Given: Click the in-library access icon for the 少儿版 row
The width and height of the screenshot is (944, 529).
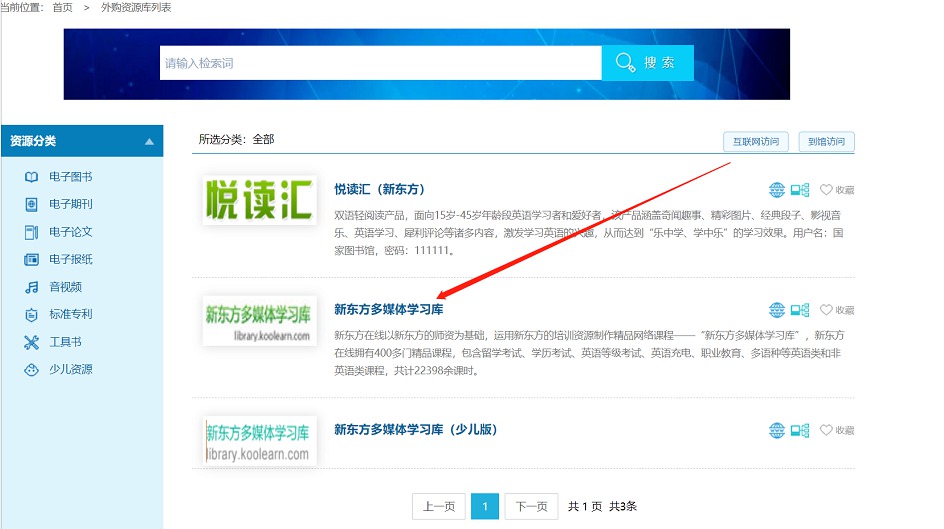Looking at the screenshot, I should tap(800, 430).
